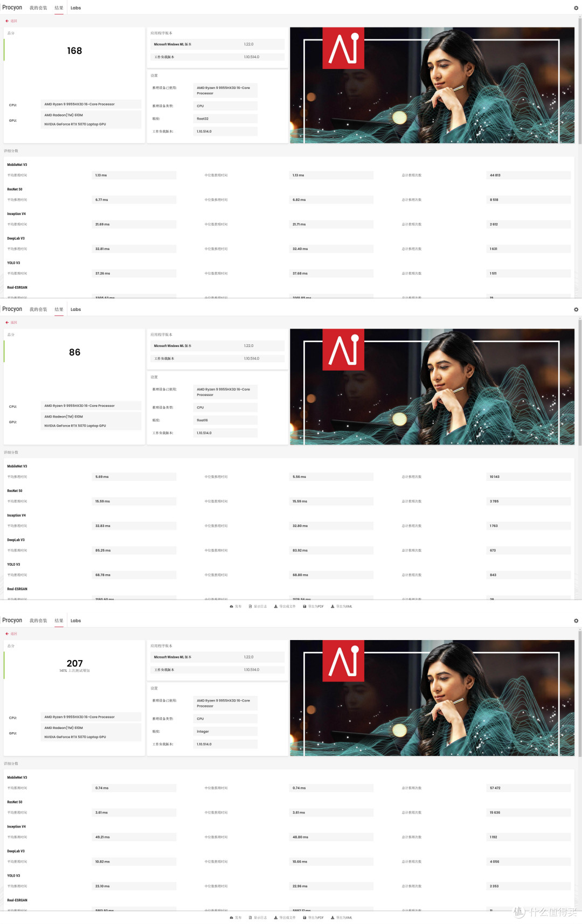Click MobileNet V3 inference count 10 143
This screenshot has width=582, height=924.
pyautogui.click(x=529, y=477)
